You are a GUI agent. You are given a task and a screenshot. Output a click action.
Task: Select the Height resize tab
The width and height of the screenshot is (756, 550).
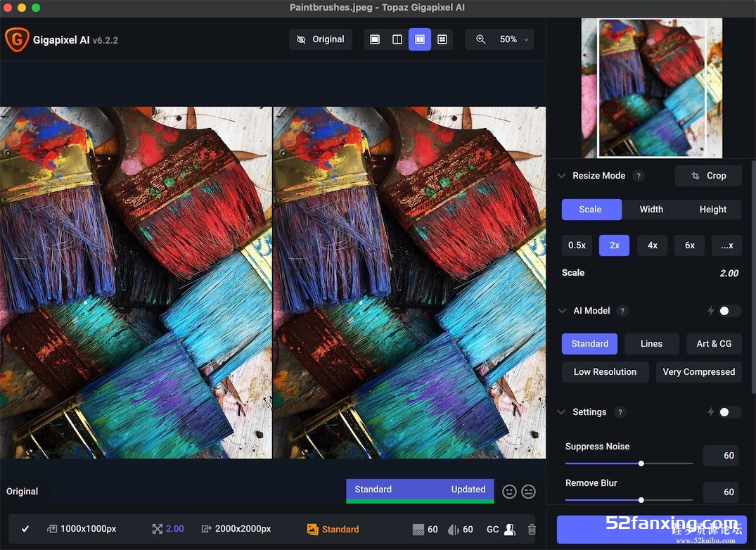[712, 209]
